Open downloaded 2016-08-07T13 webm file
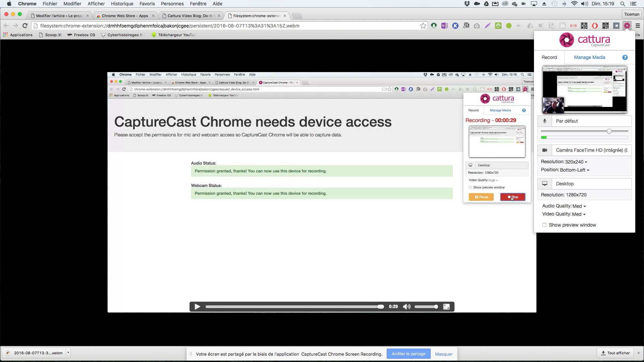644x362 pixels. coord(35,353)
